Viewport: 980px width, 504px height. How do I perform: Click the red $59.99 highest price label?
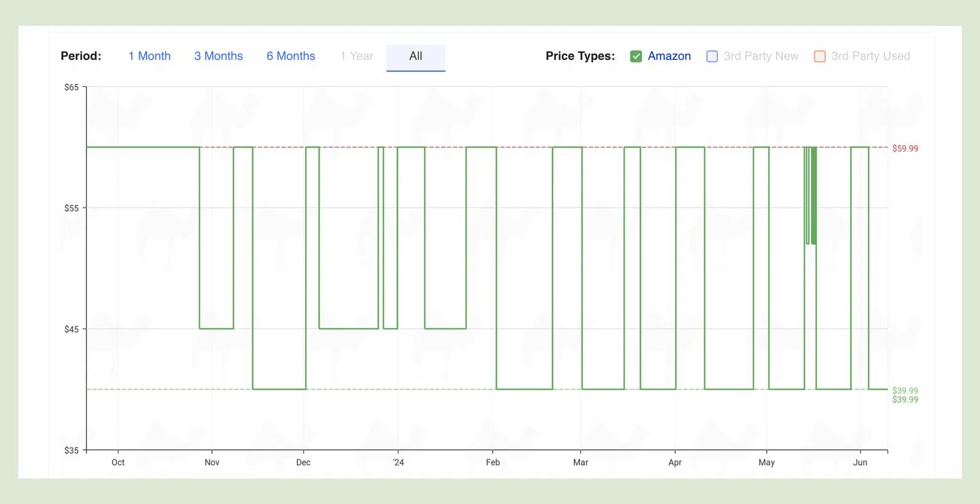[x=905, y=148]
